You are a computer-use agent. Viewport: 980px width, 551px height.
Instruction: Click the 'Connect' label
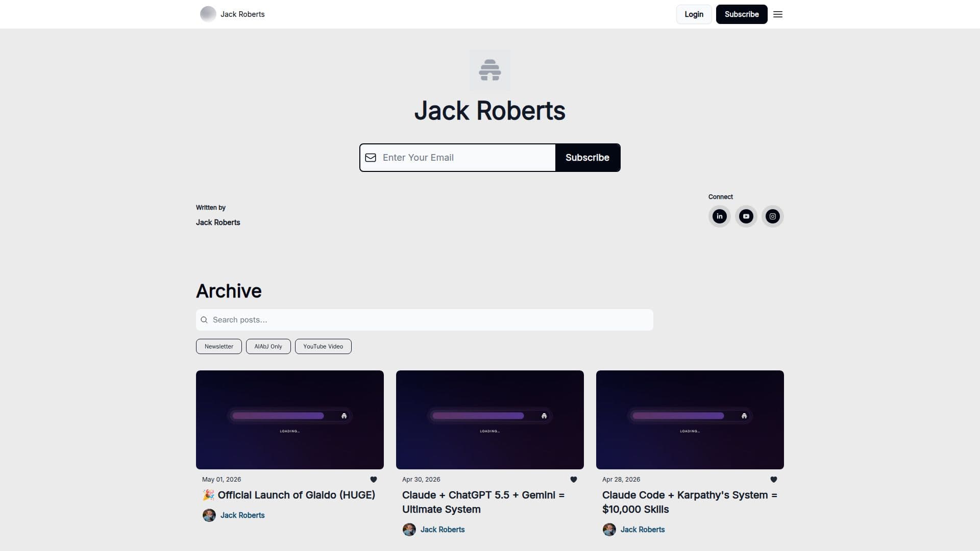pos(721,197)
